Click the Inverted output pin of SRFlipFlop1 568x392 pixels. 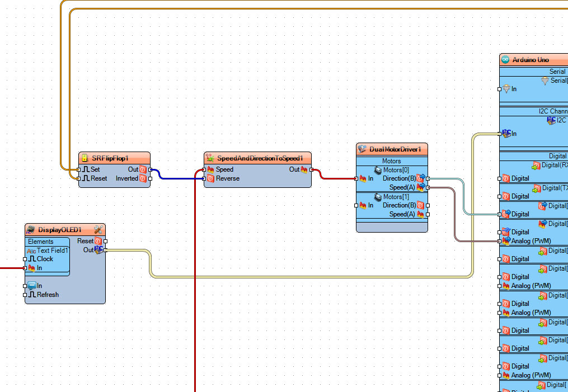click(x=151, y=178)
